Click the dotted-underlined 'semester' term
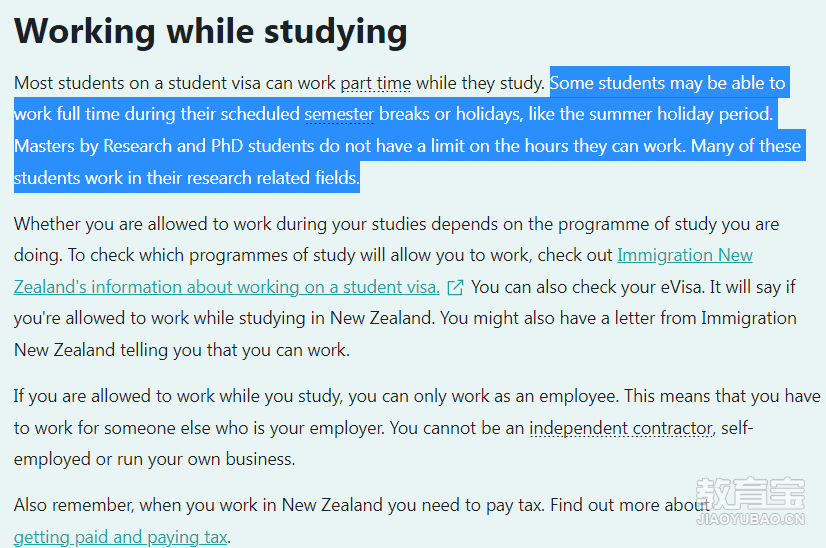 (x=339, y=114)
